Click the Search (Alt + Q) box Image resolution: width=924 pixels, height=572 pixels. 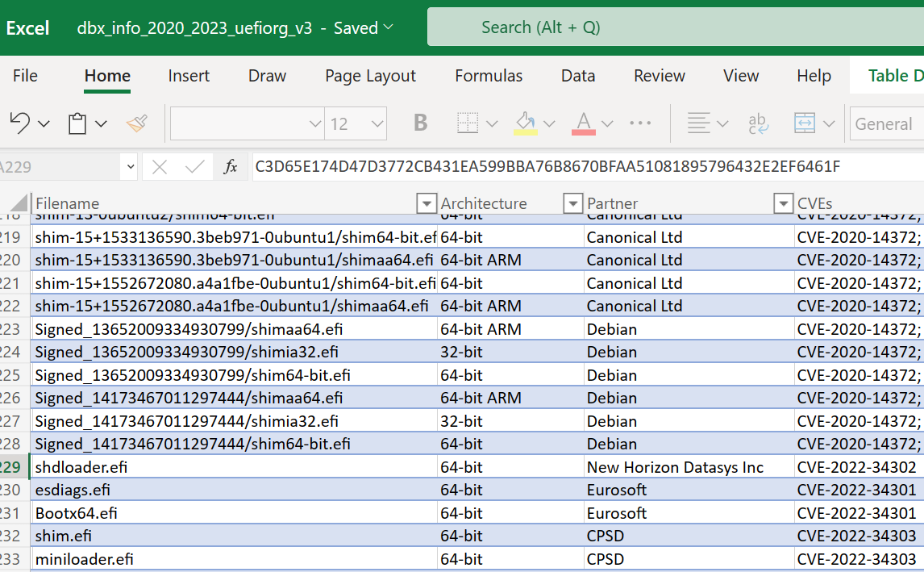click(x=676, y=27)
